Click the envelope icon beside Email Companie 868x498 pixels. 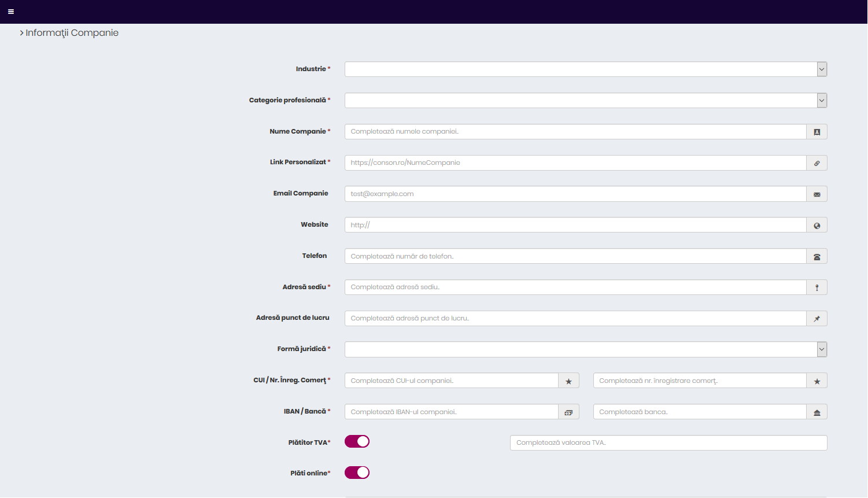(x=817, y=194)
